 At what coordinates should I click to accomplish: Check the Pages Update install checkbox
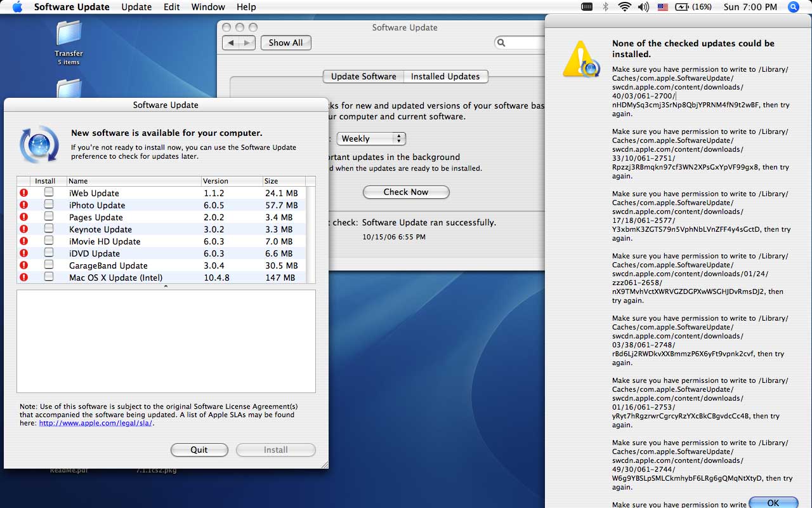point(49,217)
